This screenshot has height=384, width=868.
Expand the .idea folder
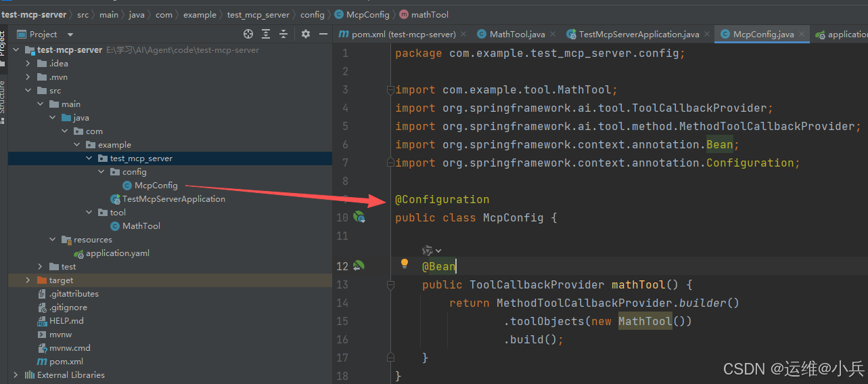(28, 64)
